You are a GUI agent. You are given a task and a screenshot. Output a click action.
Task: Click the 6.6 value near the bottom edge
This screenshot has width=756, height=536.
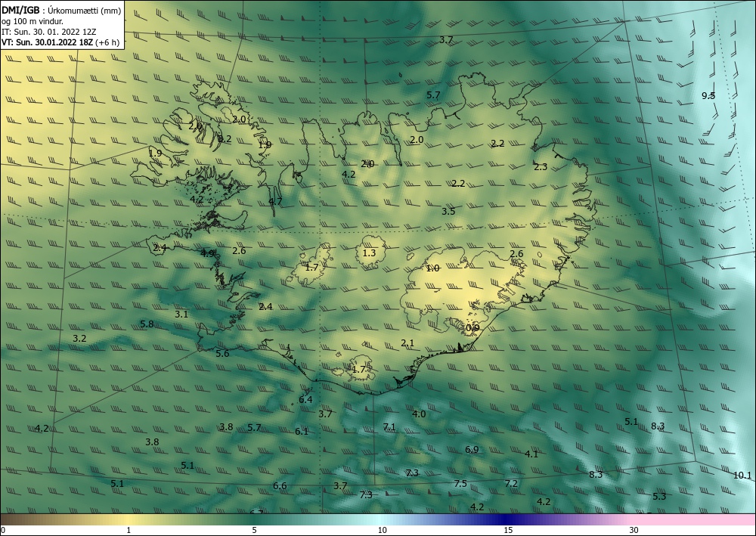(x=280, y=486)
